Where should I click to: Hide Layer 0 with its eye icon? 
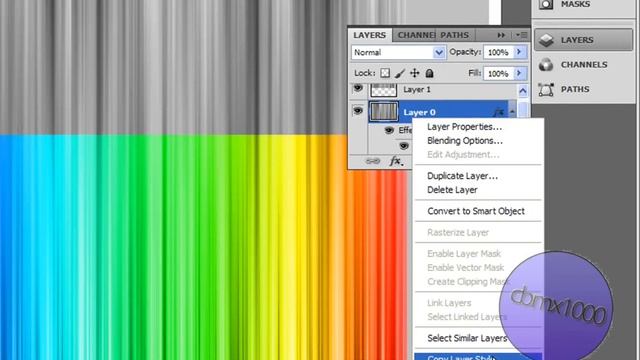point(358,111)
